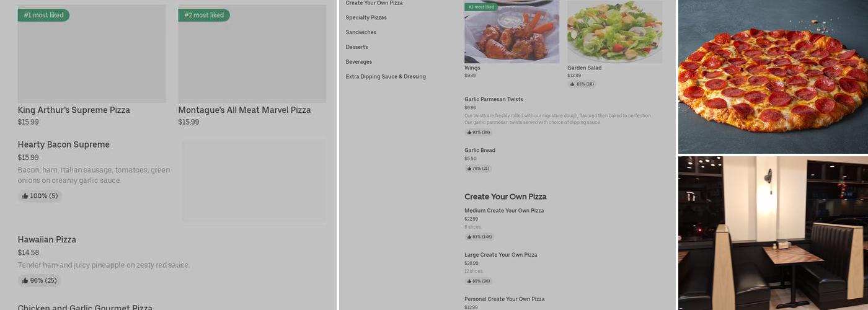Viewport: 868px width, 310px height.
Task: Click thumbs-up rating under Garlic Bread
Action: [x=478, y=169]
